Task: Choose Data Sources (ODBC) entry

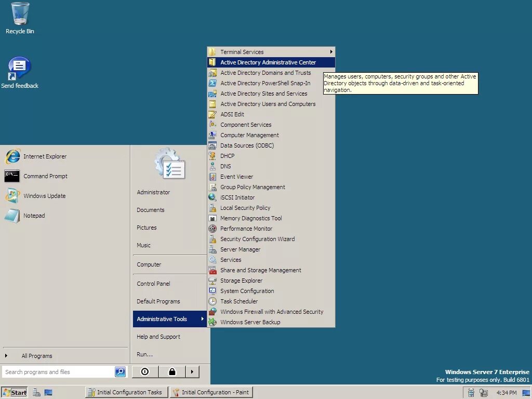Action: tap(271, 145)
